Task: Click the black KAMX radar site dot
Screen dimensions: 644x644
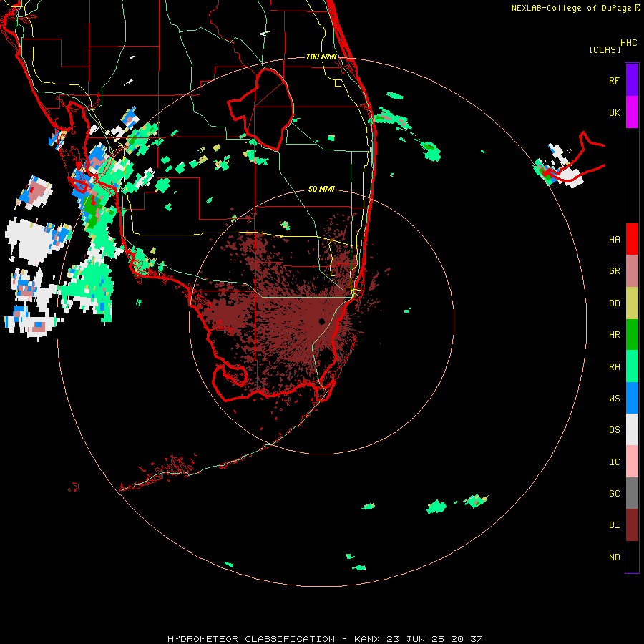Action: (x=321, y=321)
